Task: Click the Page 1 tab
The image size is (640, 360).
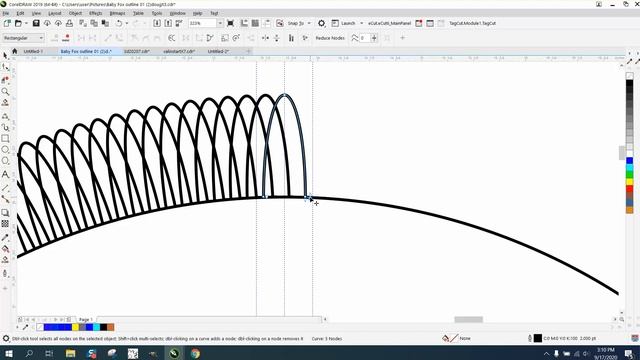Action: pyautogui.click(x=86, y=319)
